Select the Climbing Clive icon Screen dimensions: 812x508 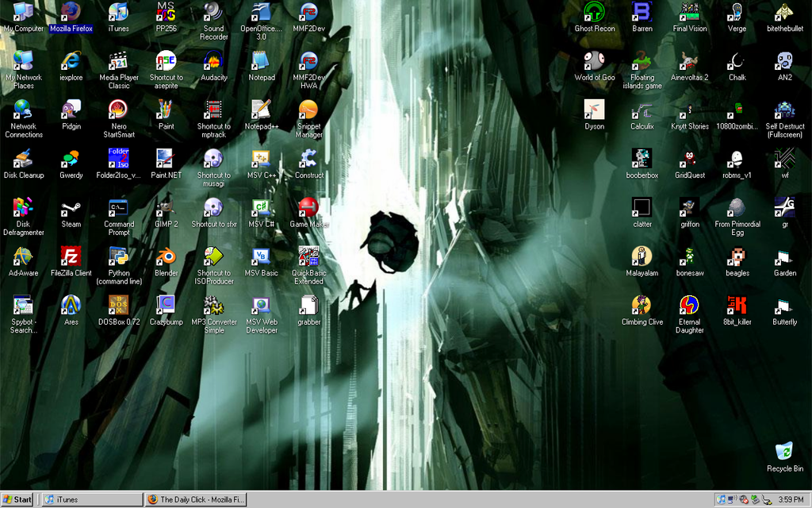(x=642, y=305)
